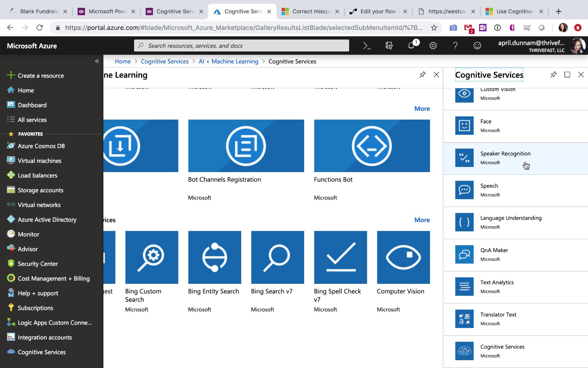Open Bing Spell Check v7 tile
This screenshot has width=588, height=368.
coord(341,272)
